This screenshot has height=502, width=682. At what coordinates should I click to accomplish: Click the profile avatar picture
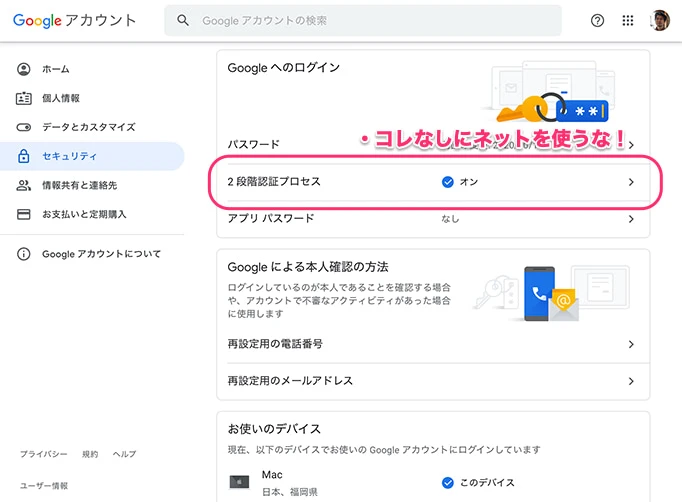point(659,20)
